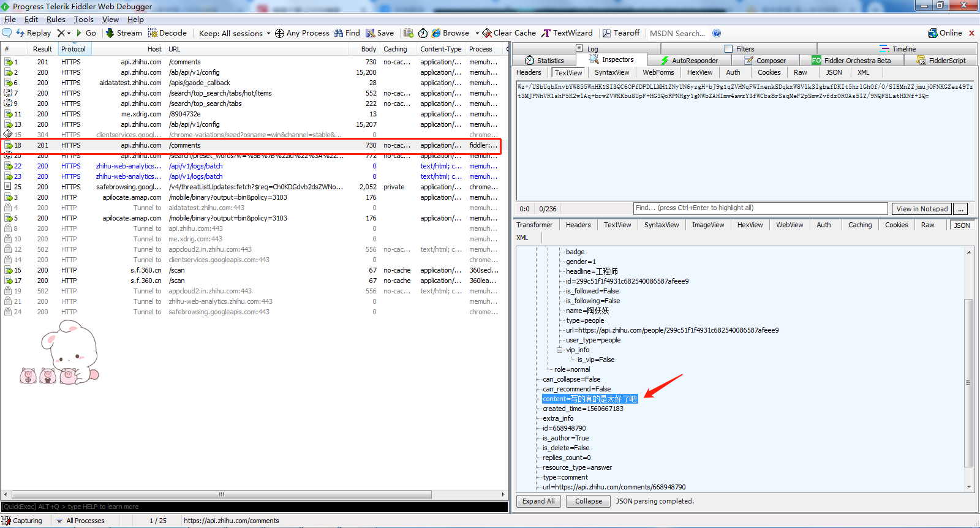Click All Processes filter in status bar
Viewport: 980px width, 528px height.
point(80,521)
